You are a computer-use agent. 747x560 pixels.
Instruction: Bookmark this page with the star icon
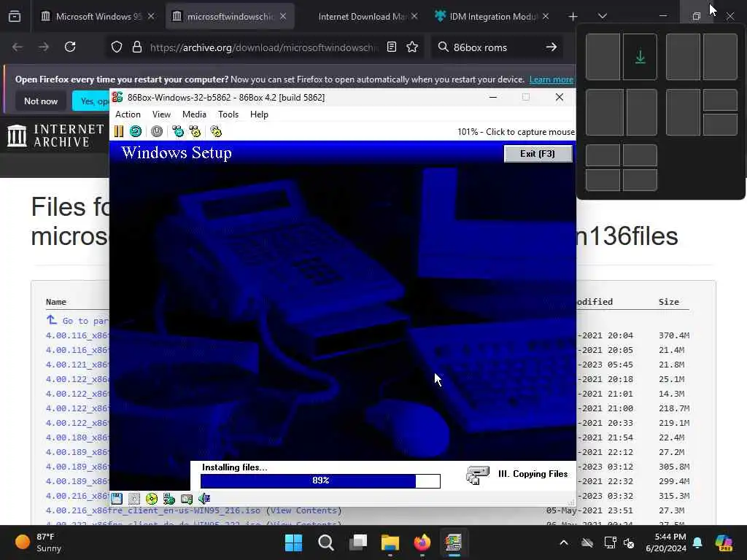[412, 47]
